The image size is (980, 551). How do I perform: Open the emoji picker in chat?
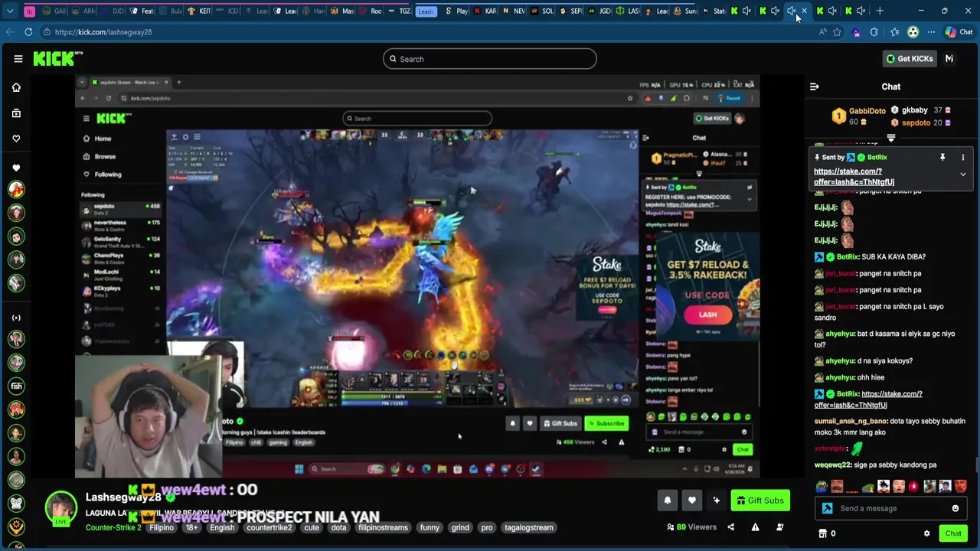(955, 508)
